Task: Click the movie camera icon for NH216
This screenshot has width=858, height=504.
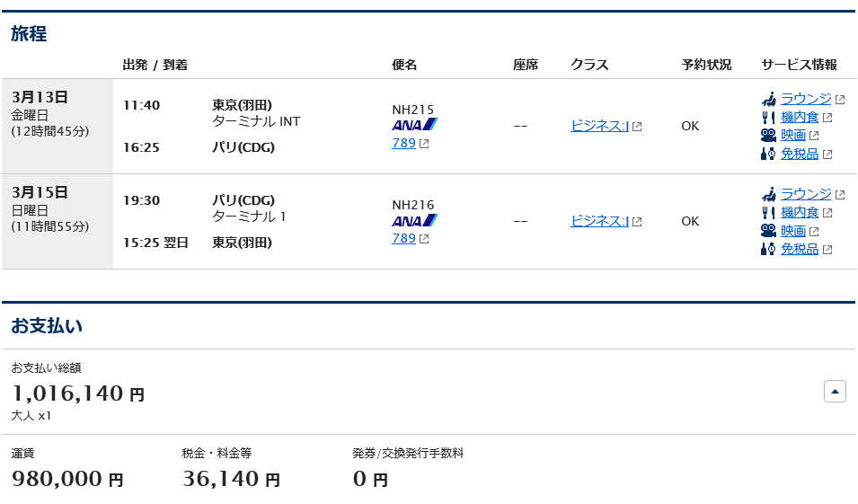Action: [x=768, y=230]
